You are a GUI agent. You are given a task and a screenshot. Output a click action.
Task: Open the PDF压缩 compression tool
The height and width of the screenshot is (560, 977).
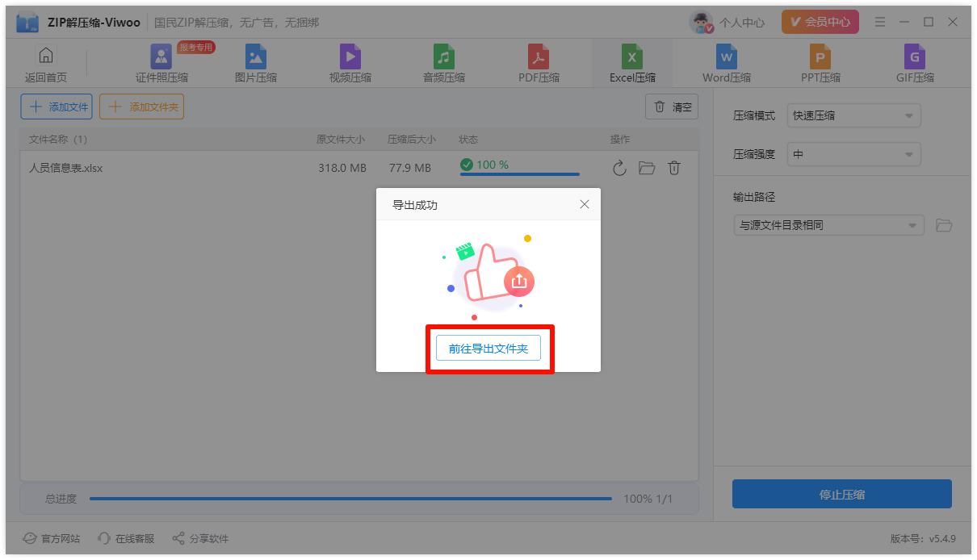[539, 65]
